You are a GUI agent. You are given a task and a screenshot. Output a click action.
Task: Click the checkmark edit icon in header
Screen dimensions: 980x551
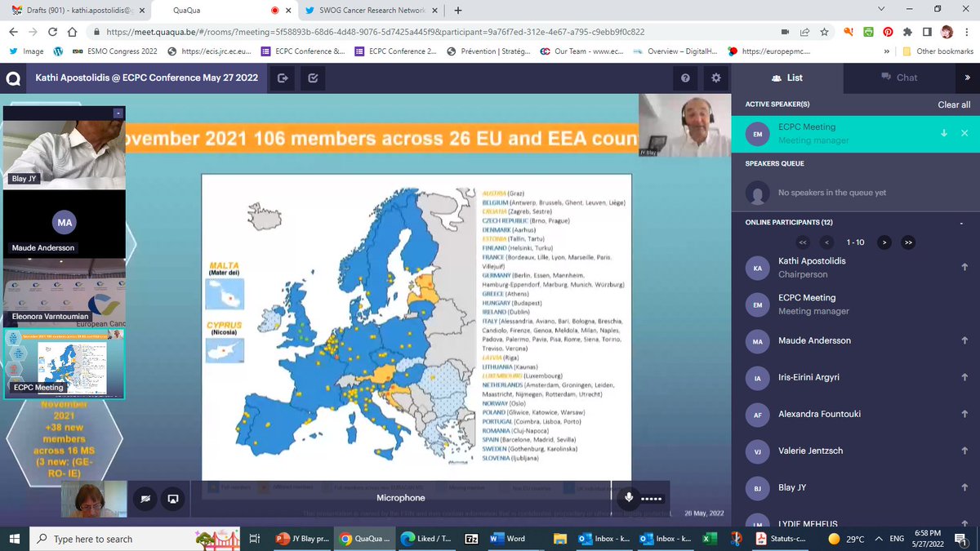tap(313, 78)
